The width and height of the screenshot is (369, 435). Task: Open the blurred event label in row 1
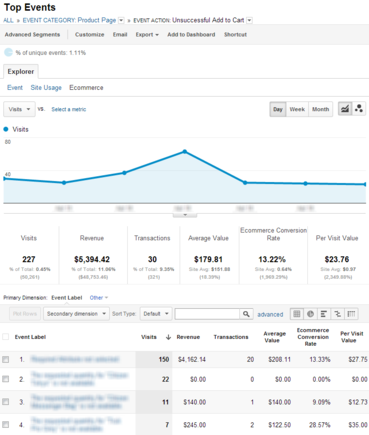pyautogui.click(x=75, y=359)
